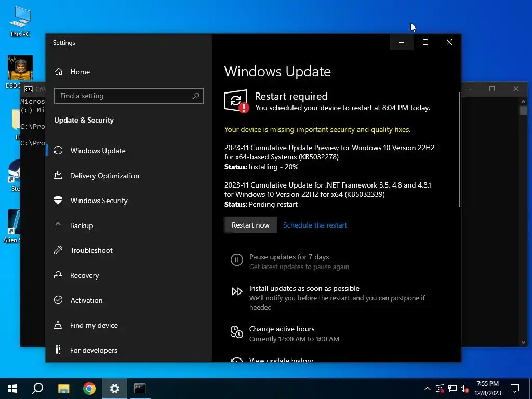Click Schedule the restart link
This screenshot has width=532, height=399.
tap(315, 225)
